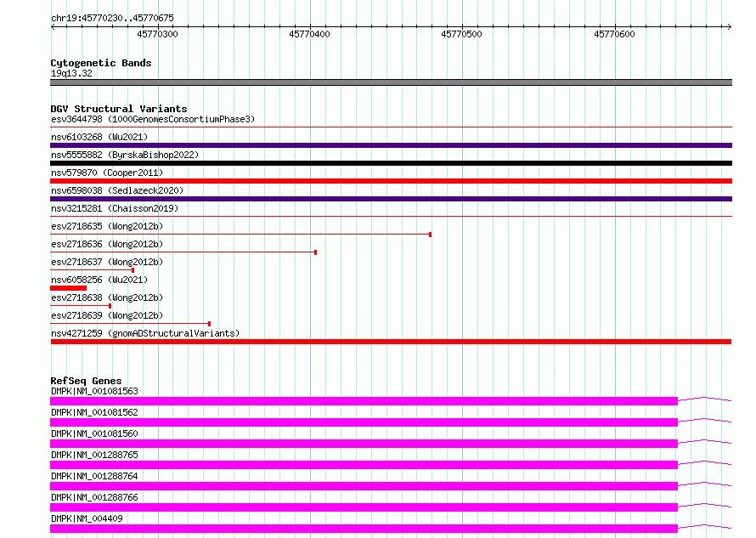Click the right arrow of the coordinate ruler
This screenshot has width=756, height=538.
(x=730, y=26)
